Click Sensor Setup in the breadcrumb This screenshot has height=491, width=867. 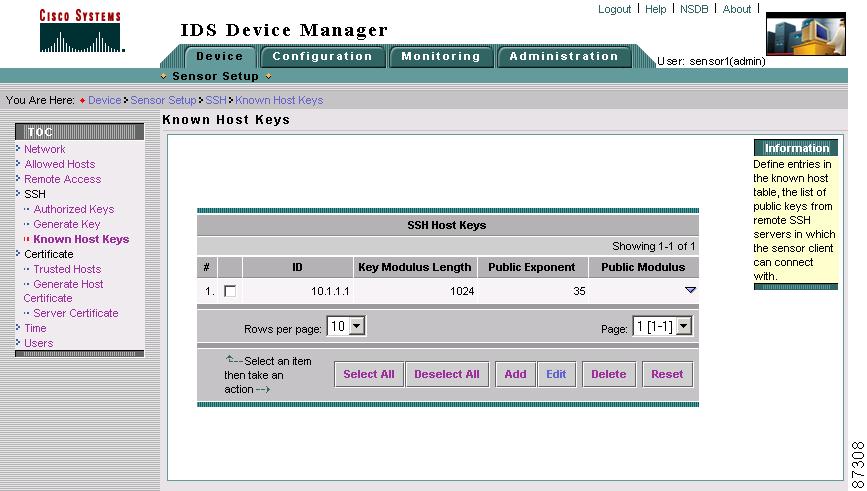tap(163, 100)
